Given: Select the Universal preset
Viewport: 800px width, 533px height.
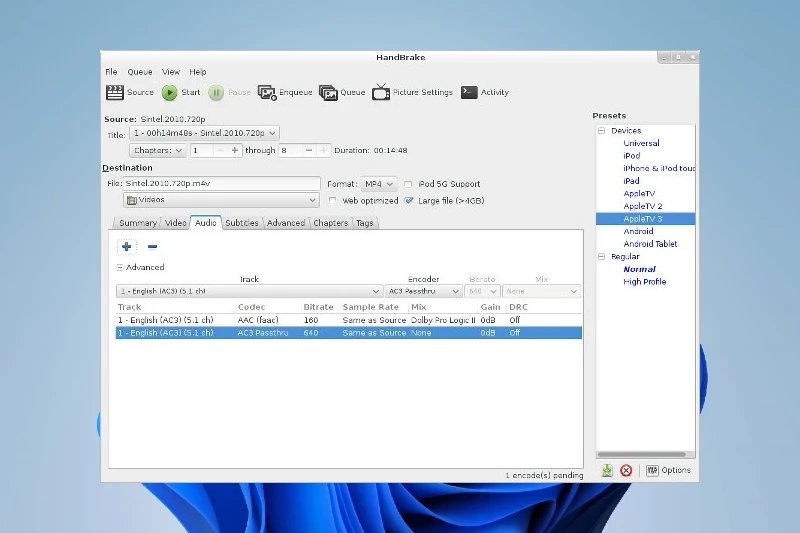Looking at the screenshot, I should click(641, 143).
